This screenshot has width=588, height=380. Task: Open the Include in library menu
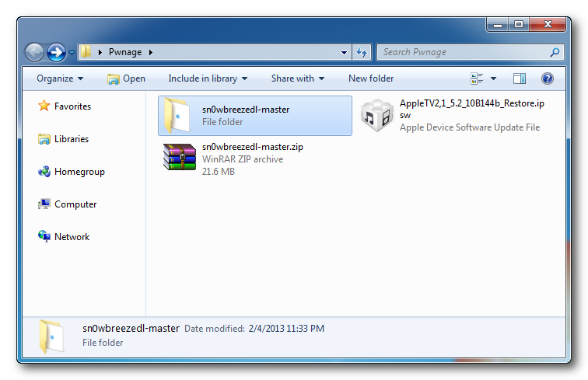208,78
